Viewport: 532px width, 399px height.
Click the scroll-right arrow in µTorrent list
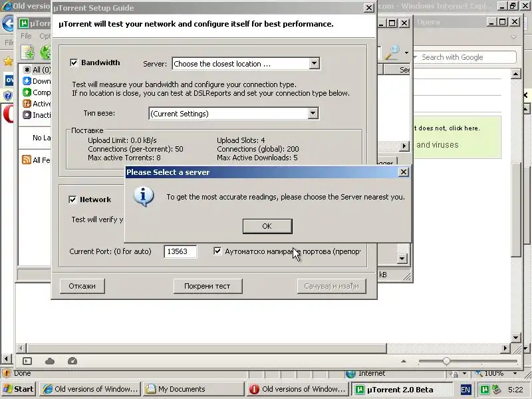(x=404, y=146)
